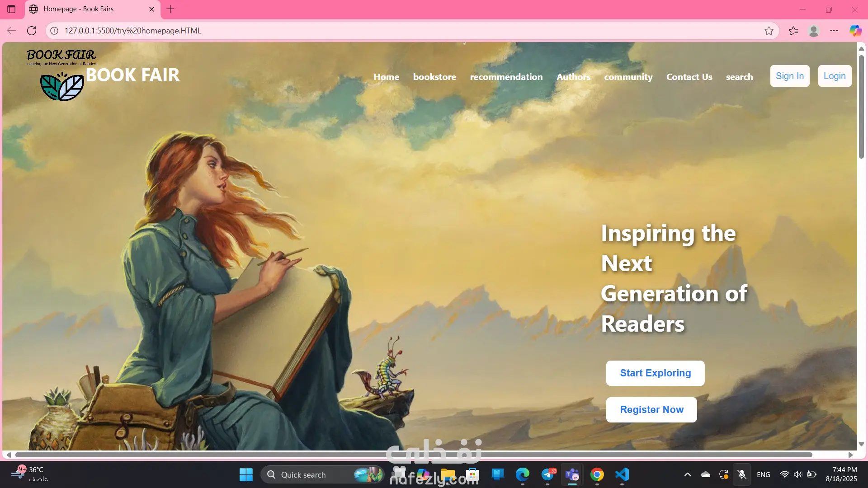Viewport: 868px width, 488px height.
Task: Open the browser Favorites list
Action: (793, 31)
